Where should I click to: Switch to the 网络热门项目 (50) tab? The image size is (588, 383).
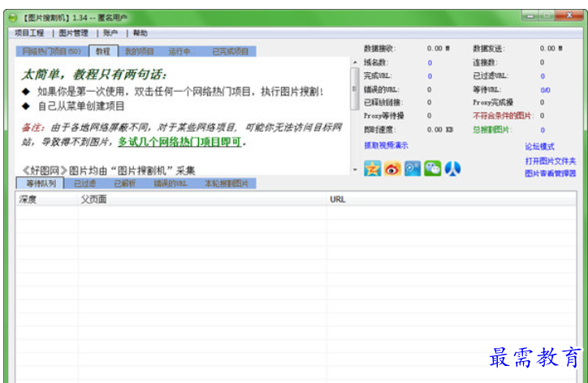(x=50, y=51)
